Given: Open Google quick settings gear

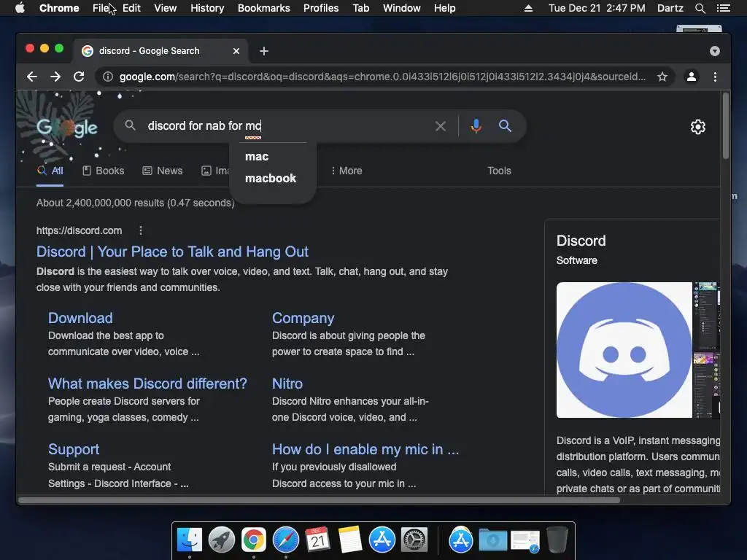Looking at the screenshot, I should 698,127.
